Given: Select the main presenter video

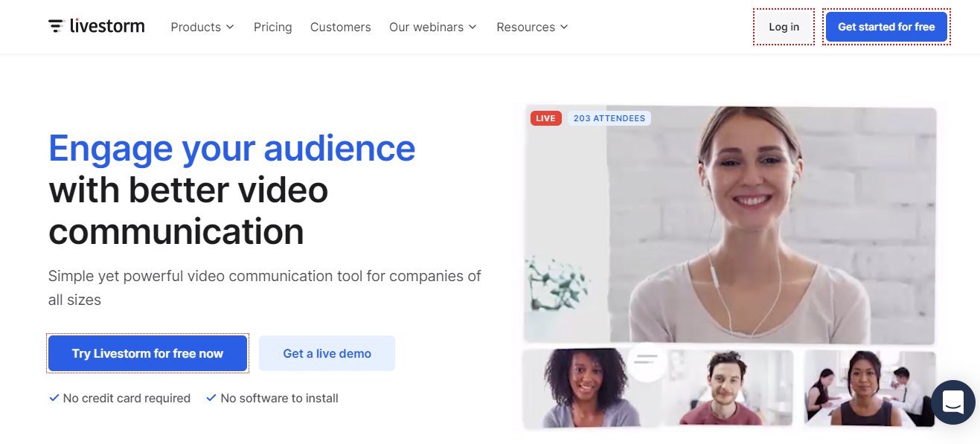Looking at the screenshot, I should (729, 223).
